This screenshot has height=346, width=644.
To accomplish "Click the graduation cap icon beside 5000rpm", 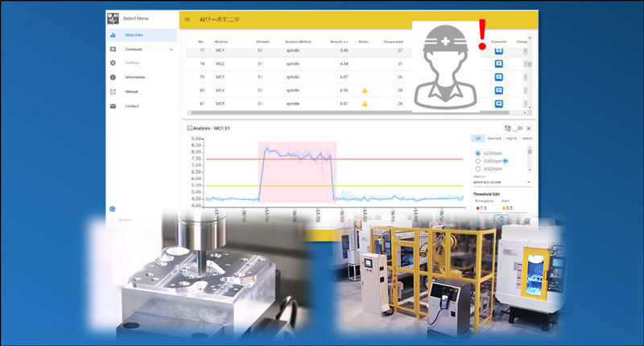I will point(506,161).
